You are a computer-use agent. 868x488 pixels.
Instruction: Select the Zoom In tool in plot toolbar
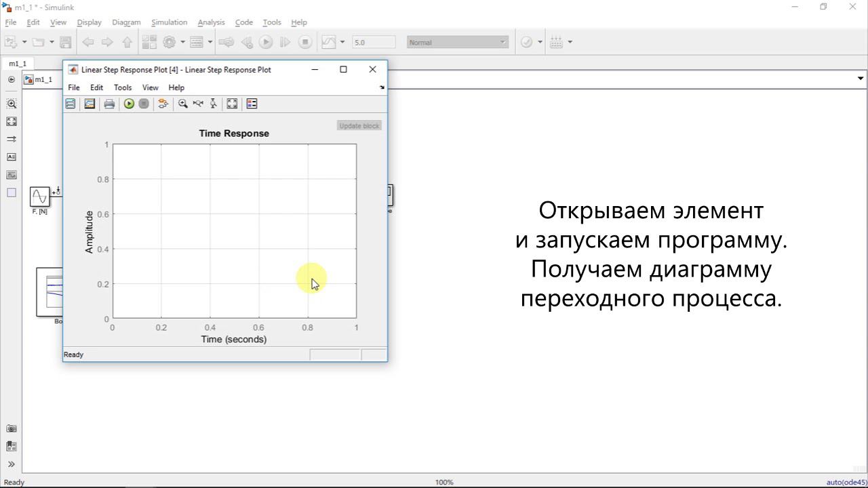click(182, 104)
